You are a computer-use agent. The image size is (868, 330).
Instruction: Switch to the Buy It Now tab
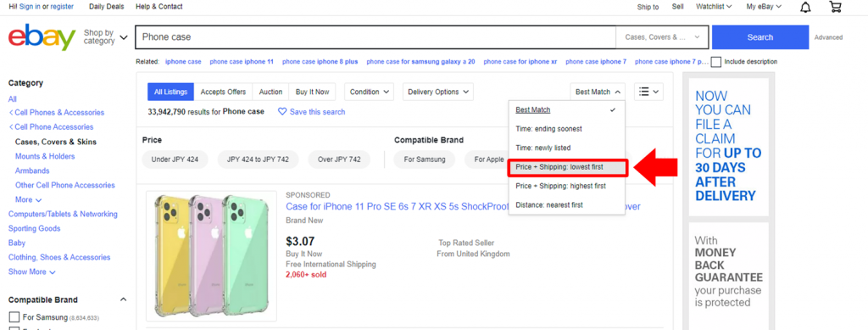click(312, 92)
